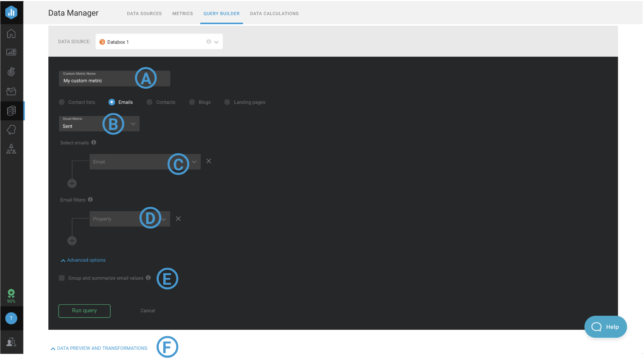Open the Email Metric Sent dropdown
The height and width of the screenshot is (358, 644).
click(99, 124)
